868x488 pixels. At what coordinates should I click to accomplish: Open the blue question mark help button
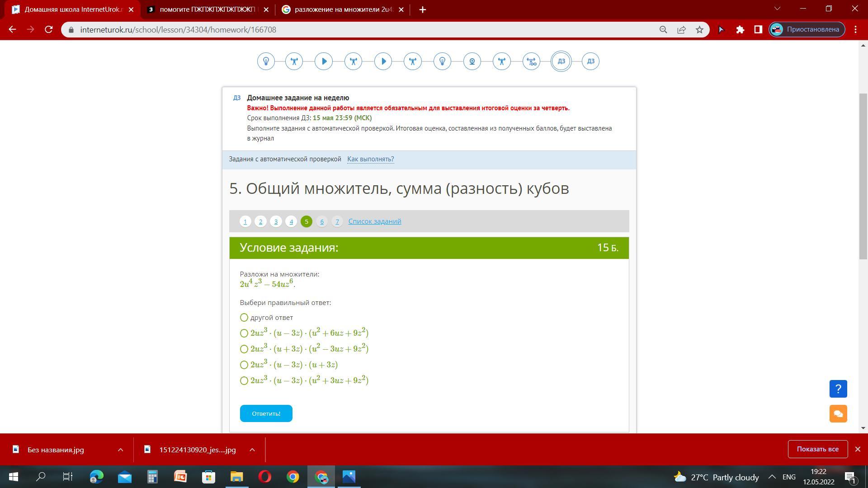tap(838, 389)
